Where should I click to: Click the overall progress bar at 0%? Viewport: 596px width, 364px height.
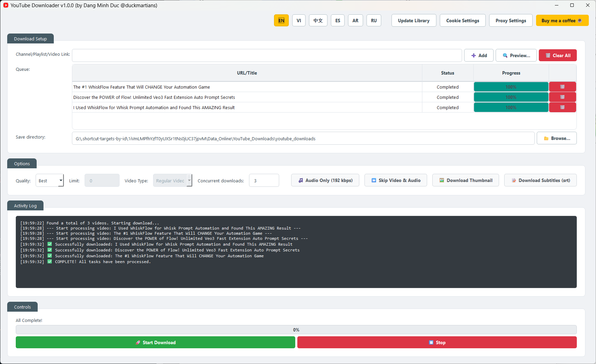tap(296, 330)
